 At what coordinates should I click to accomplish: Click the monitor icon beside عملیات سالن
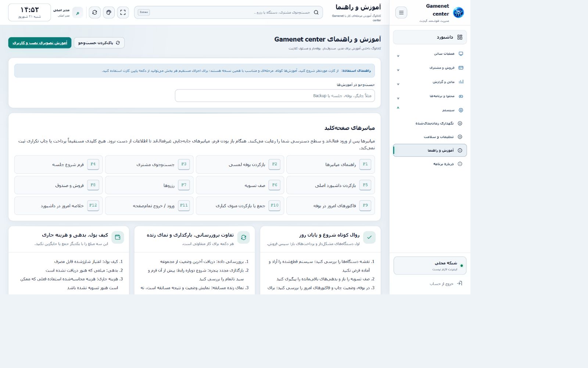tap(461, 54)
